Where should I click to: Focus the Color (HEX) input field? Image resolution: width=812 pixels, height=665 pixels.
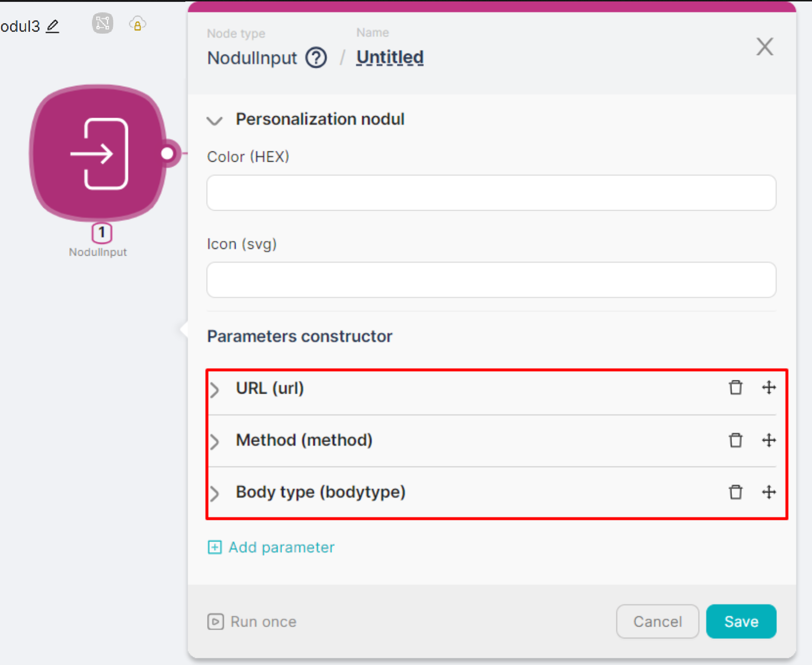pyautogui.click(x=491, y=193)
